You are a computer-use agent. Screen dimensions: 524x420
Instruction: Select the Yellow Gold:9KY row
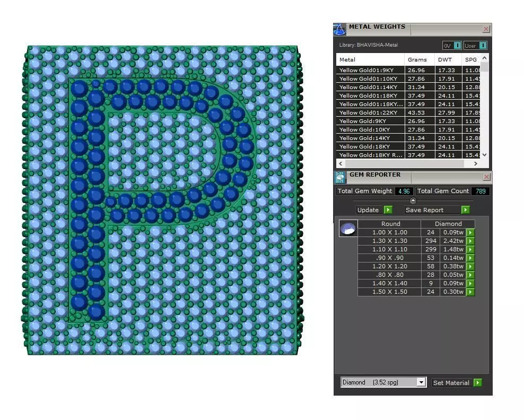pyautogui.click(x=409, y=121)
